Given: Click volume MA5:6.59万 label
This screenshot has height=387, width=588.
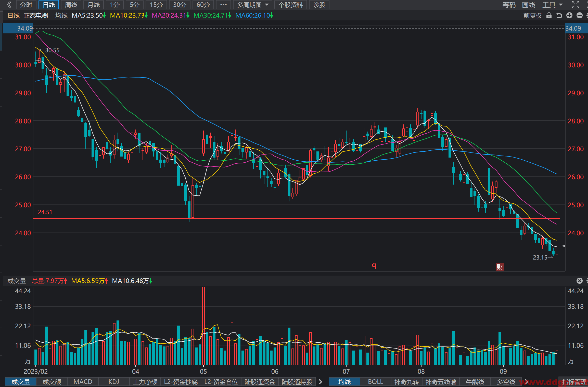Looking at the screenshot, I should coord(90,281).
